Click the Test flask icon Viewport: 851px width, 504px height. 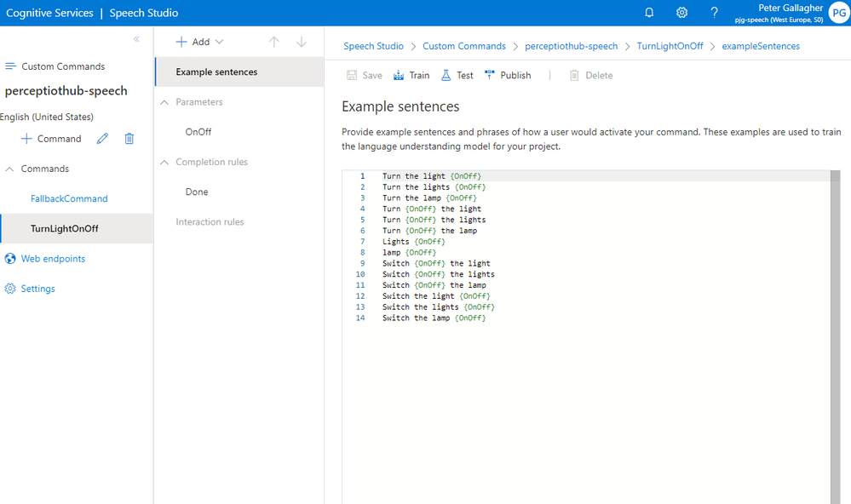tap(446, 76)
